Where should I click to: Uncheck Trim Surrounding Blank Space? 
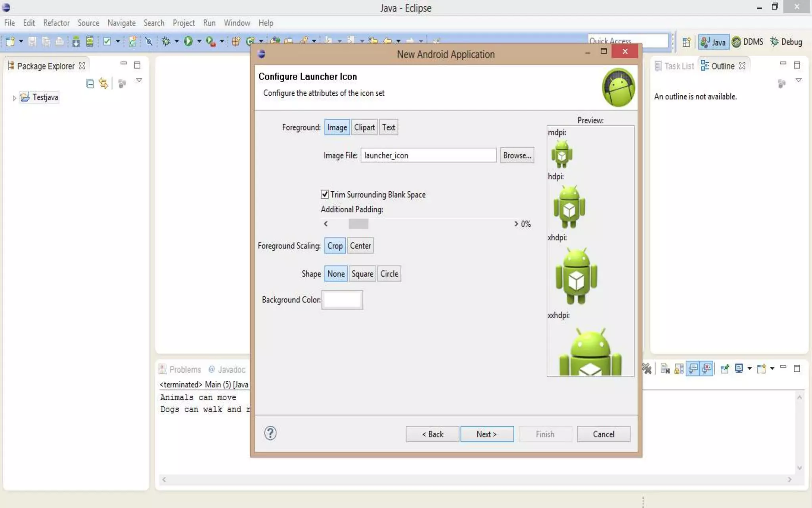[x=325, y=194]
